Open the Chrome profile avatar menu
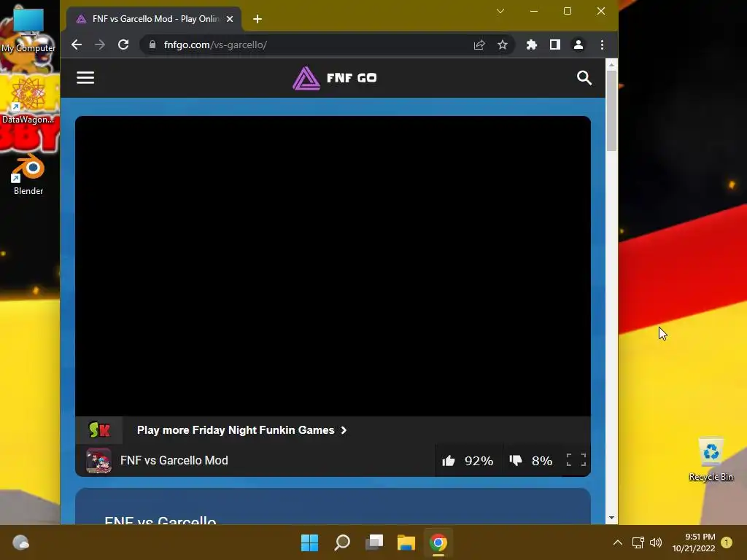Viewport: 747px width, 560px height. tap(578, 44)
